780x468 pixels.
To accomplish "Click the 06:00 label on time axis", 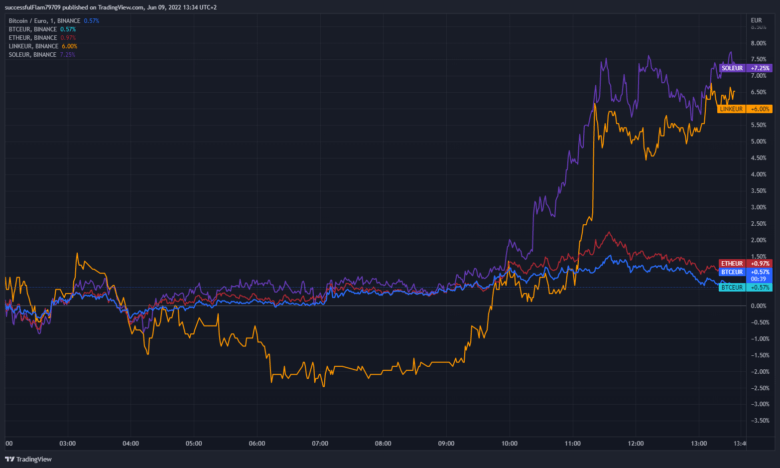I will (x=257, y=444).
